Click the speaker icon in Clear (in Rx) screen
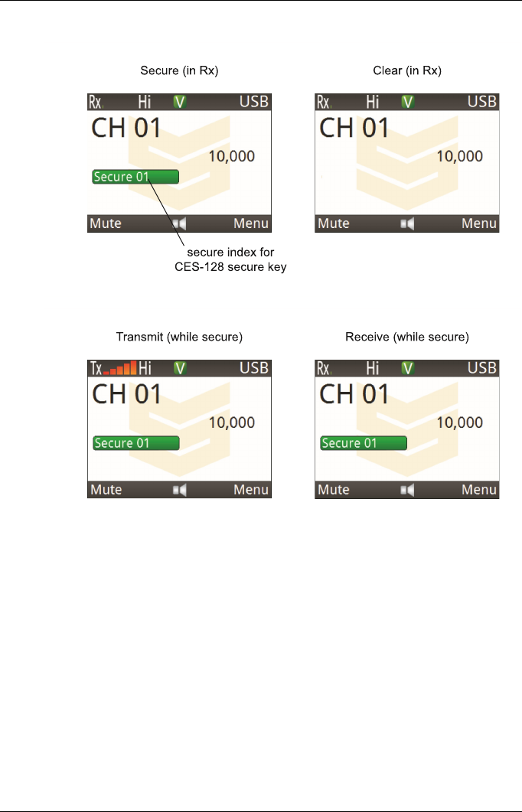Screen dimensions: 522x812 407,223
